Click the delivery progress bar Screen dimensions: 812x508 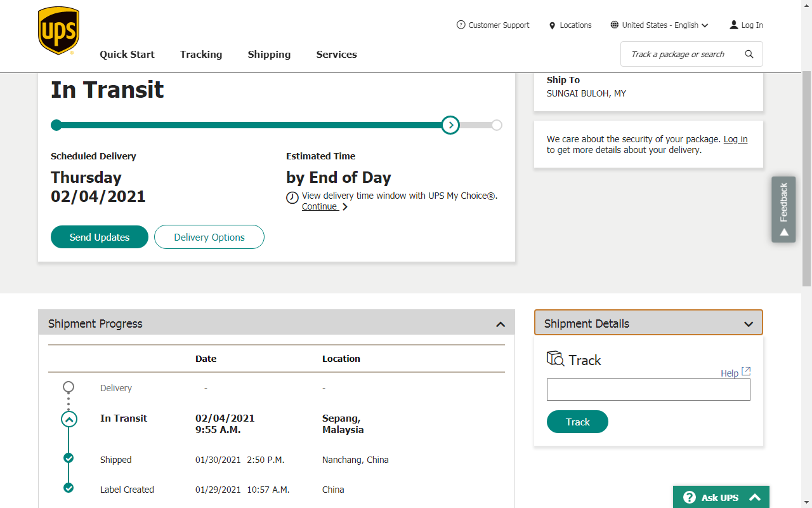coord(254,125)
